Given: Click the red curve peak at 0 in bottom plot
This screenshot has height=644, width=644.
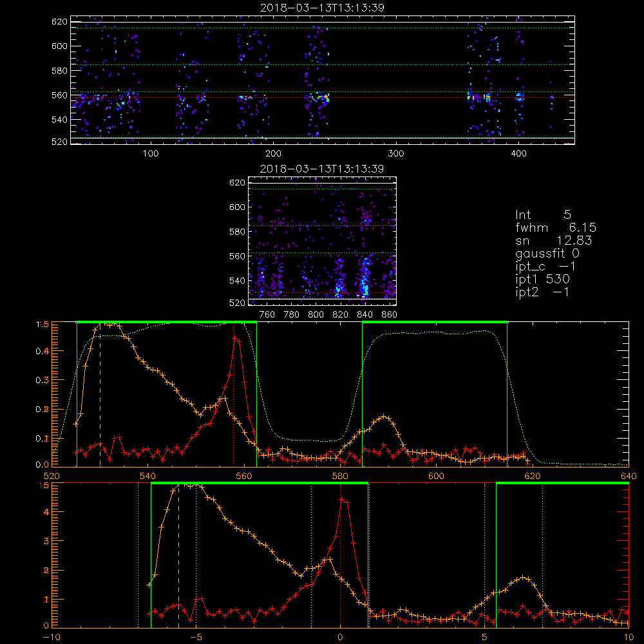Looking at the screenshot, I should (342, 500).
